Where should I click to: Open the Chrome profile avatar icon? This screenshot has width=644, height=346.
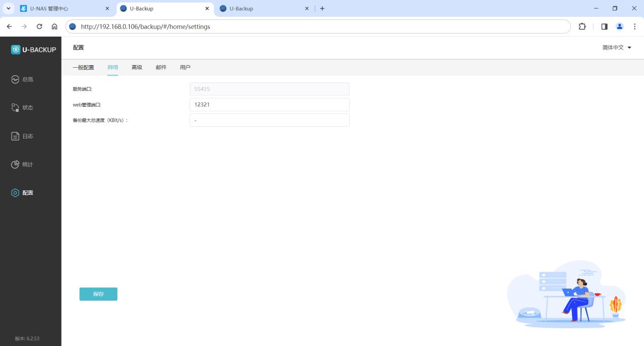pyautogui.click(x=620, y=26)
